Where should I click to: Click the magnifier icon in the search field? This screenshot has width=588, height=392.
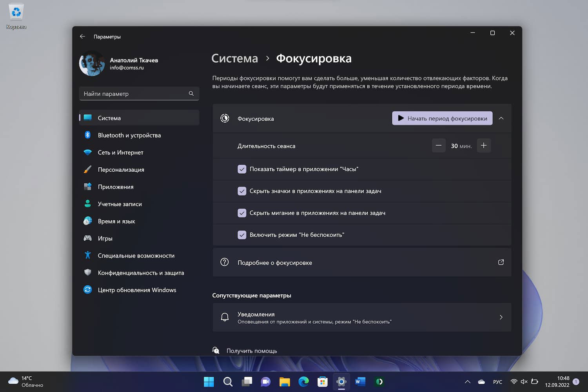[x=191, y=94]
